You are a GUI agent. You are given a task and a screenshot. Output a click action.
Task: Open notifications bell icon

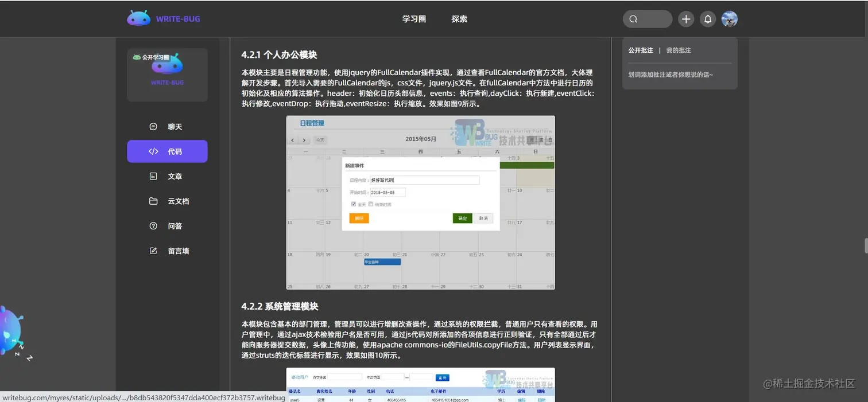point(708,19)
